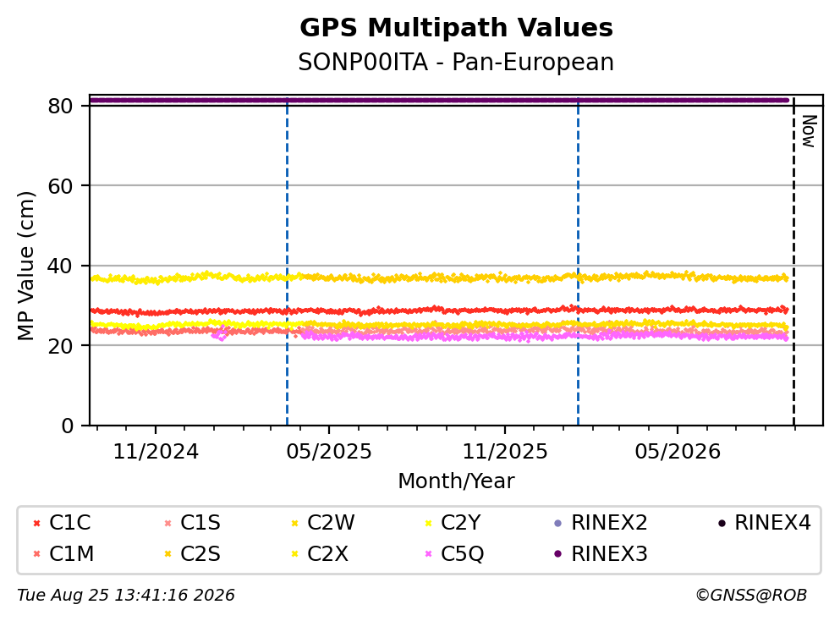Viewport: 840px width, 621px height.
Task: Click the MP Value (cm) axis label
Action: 25,266
